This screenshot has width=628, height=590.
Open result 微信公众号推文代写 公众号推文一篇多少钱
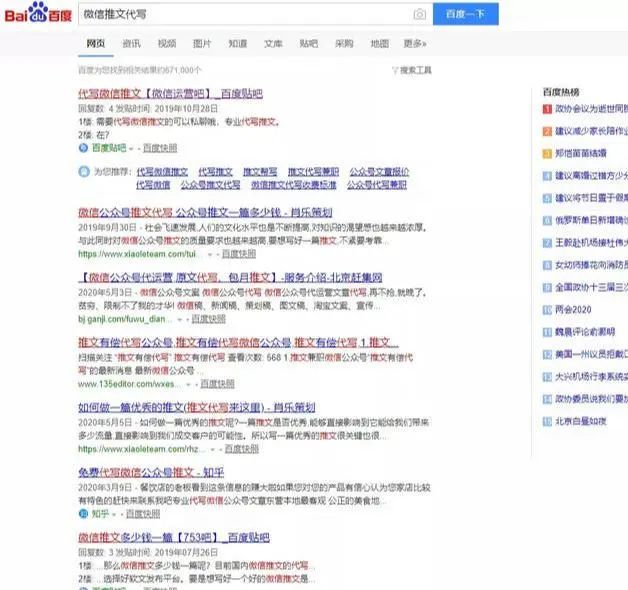[x=205, y=212]
